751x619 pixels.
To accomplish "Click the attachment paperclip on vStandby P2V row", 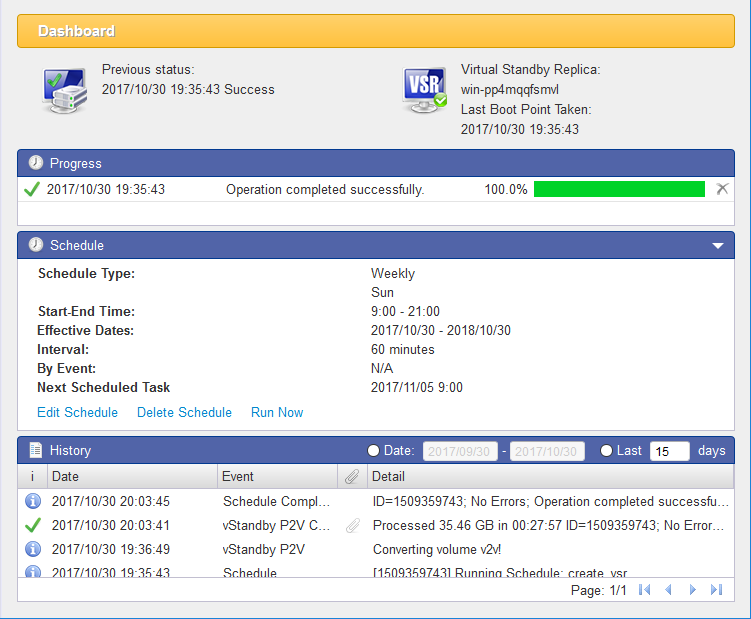I will (352, 525).
